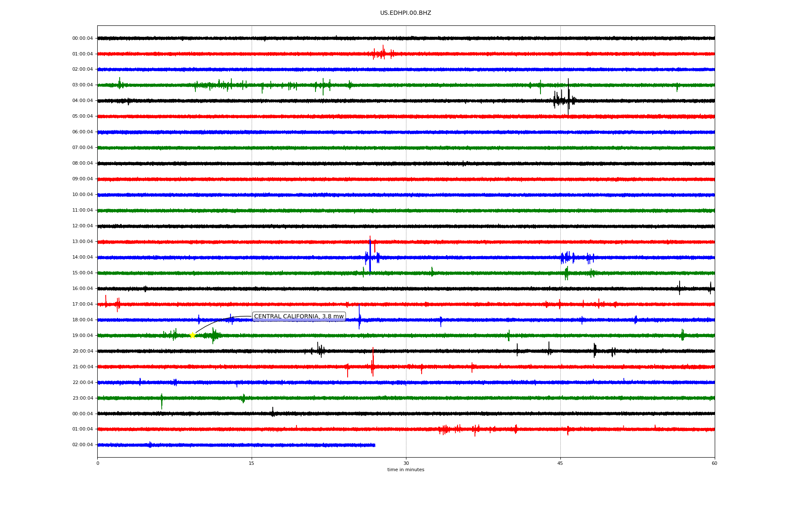
Task: Select the 07:00:04 row label
Action: pos(82,147)
